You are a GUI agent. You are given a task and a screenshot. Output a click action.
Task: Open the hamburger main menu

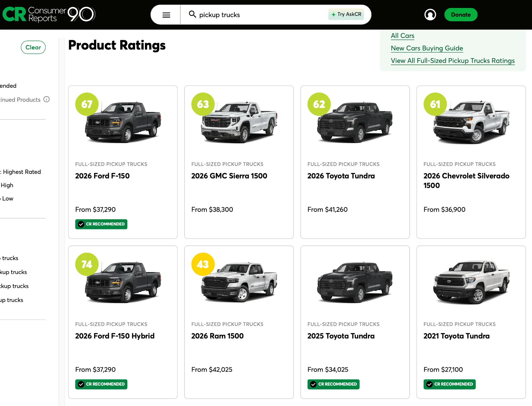[166, 15]
